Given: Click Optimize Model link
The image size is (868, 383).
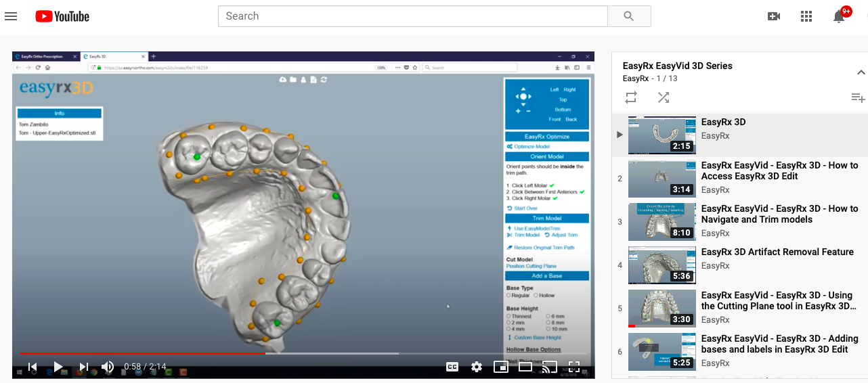Looking at the screenshot, I should pos(528,147).
